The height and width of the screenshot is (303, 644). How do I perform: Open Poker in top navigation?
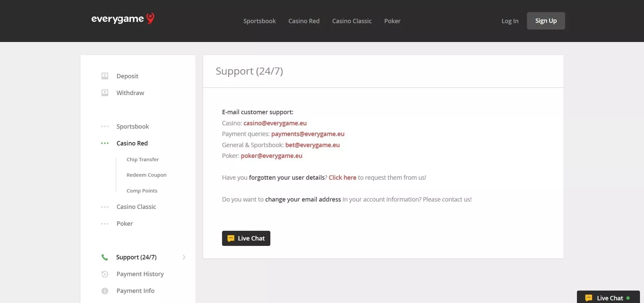392,21
